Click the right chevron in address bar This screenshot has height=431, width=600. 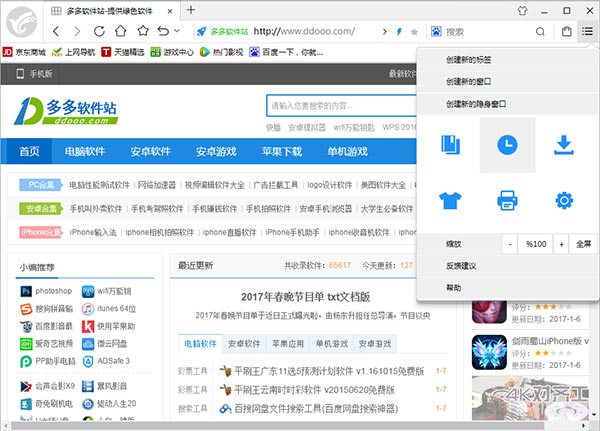pyautogui.click(x=385, y=31)
